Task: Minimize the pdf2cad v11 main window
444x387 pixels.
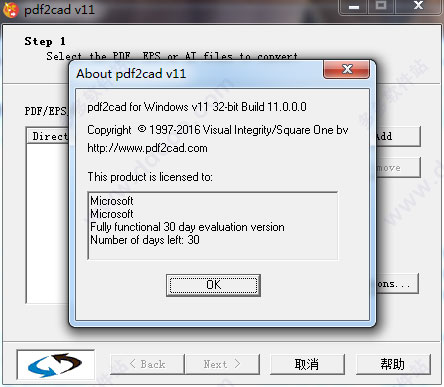Action: tap(354, 7)
